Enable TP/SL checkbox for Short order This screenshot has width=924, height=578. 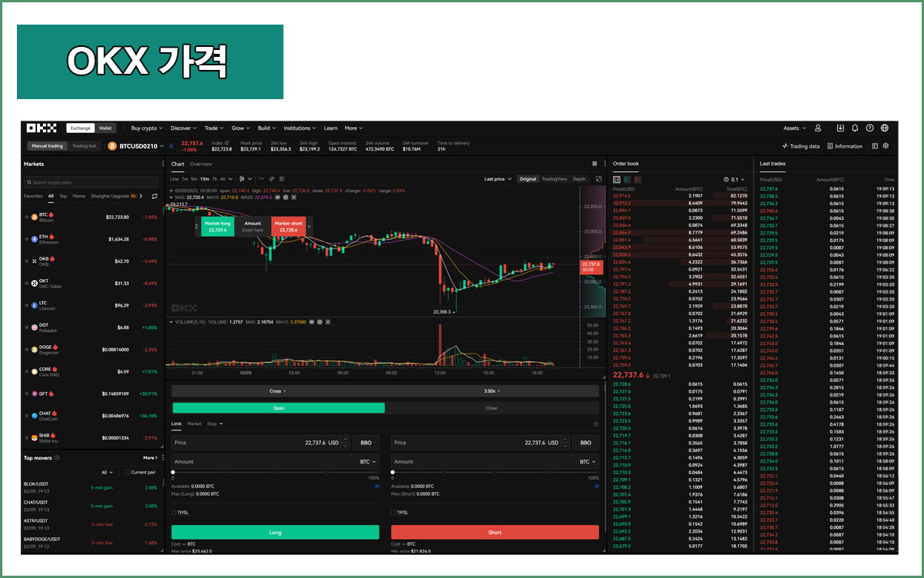pyautogui.click(x=393, y=513)
